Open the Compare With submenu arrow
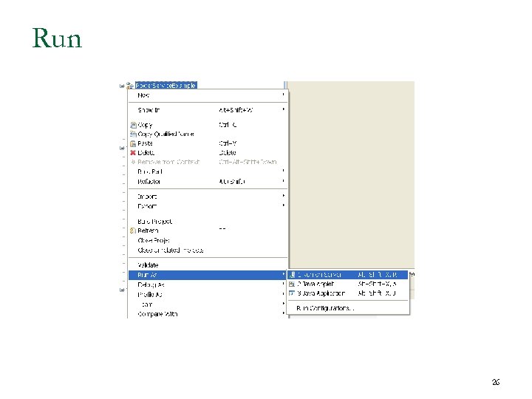This screenshot has height=399, width=532. (284, 313)
